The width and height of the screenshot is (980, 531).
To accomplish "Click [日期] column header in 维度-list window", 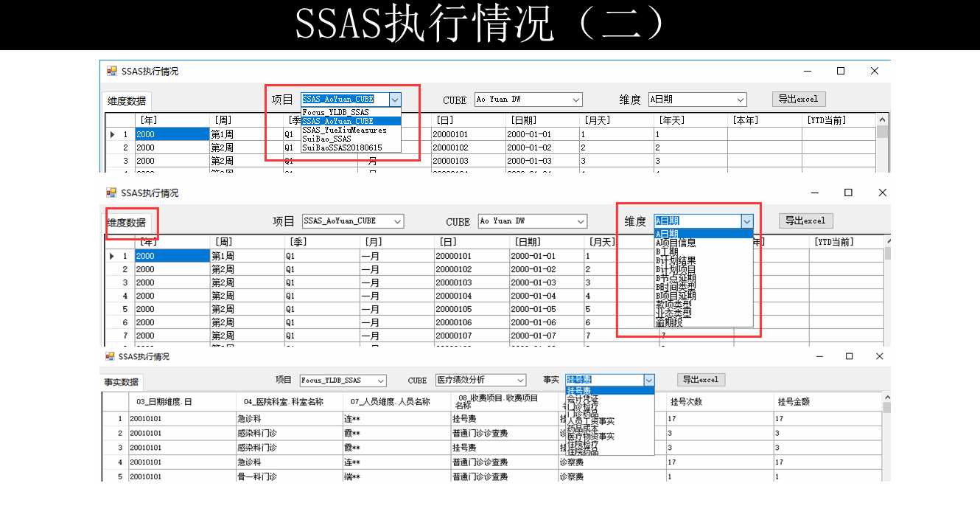I will (546, 242).
